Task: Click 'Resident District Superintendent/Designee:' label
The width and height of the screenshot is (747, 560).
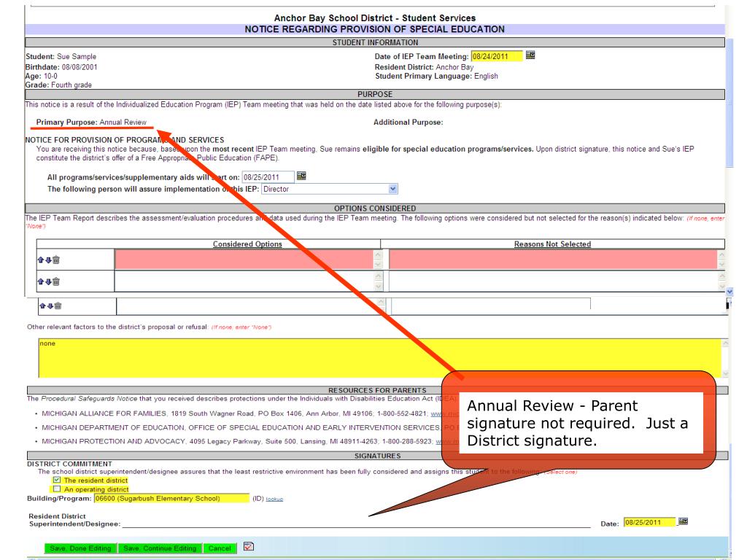Action: coord(75,520)
